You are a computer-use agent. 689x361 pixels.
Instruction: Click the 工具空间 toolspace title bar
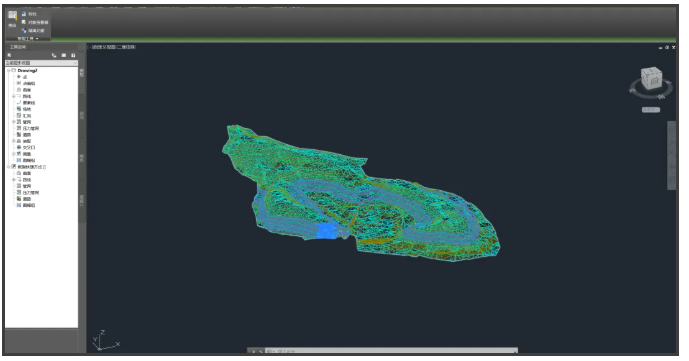(42, 47)
